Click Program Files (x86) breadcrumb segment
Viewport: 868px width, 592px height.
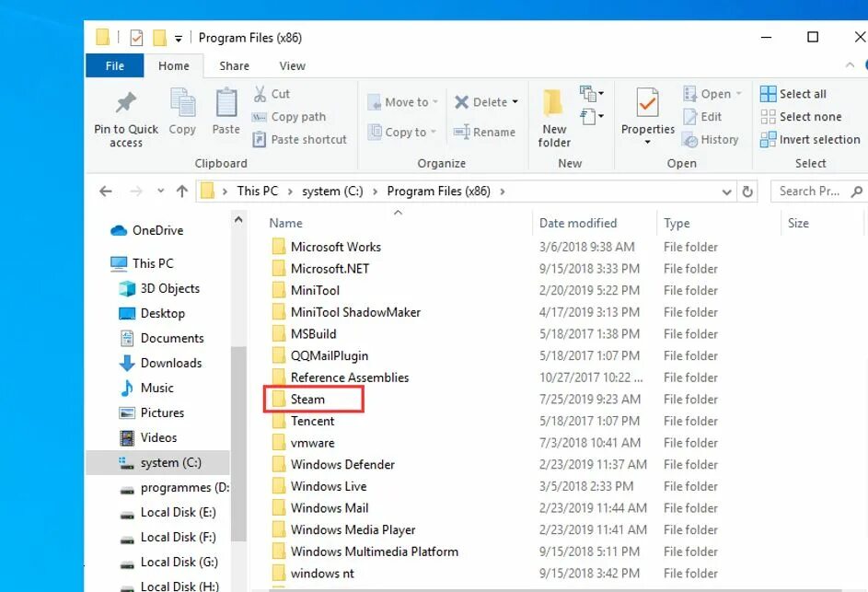(x=438, y=192)
